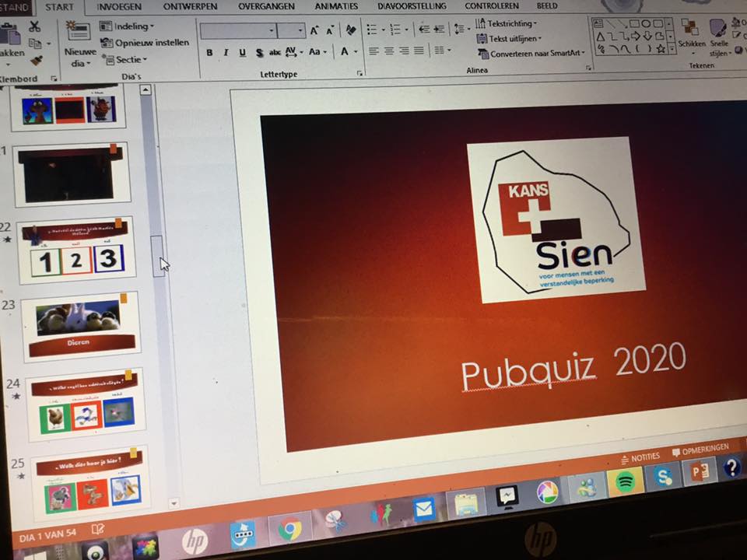This screenshot has width=747, height=560.
Task: Expand the shapes gallery with More arrow
Action: click(x=672, y=48)
